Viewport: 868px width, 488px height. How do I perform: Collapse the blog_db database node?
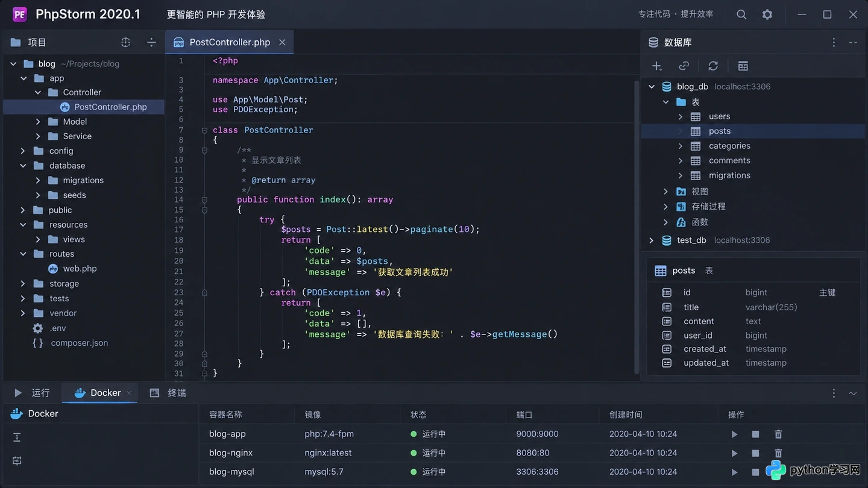651,87
